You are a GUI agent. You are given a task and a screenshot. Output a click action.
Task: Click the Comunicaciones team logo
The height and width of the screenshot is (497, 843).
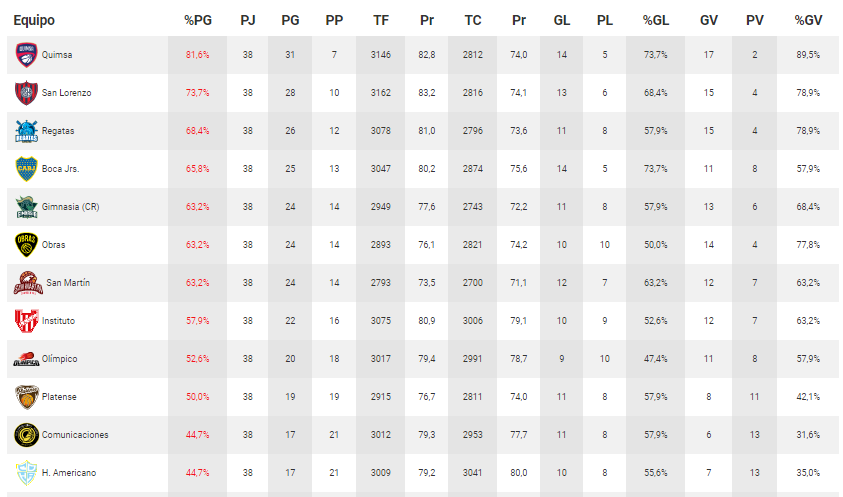coord(27,435)
